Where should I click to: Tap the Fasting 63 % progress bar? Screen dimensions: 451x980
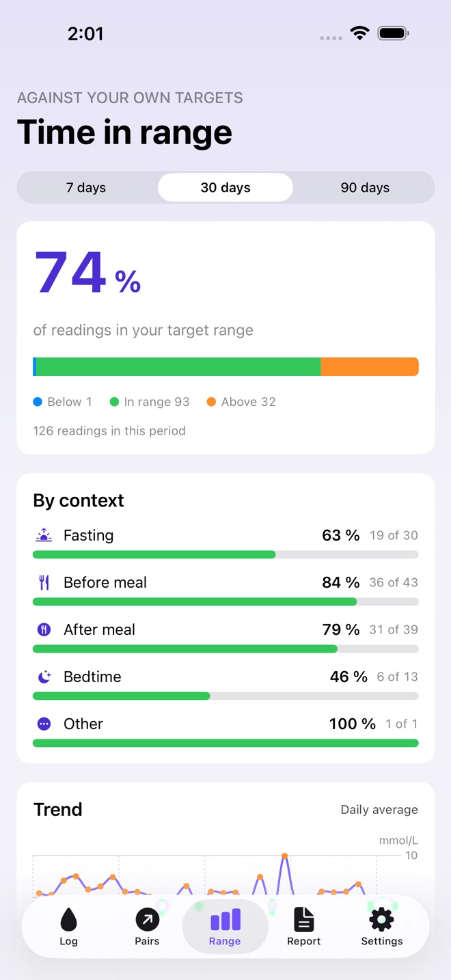225,555
